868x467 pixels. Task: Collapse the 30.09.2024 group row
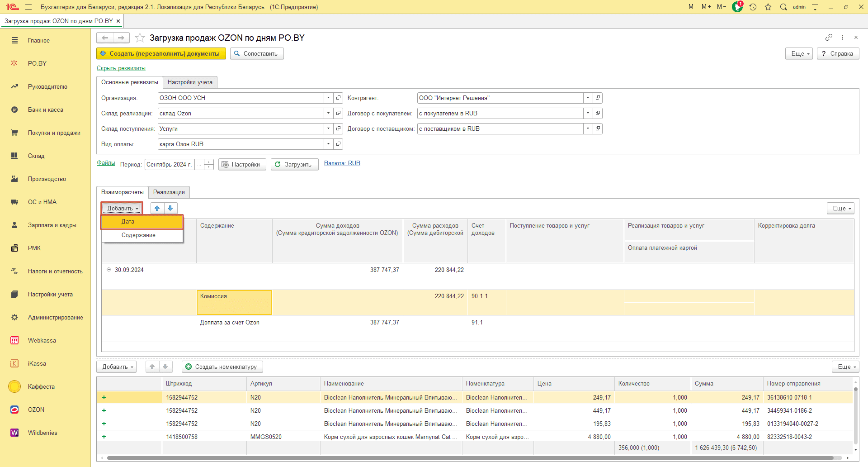[x=108, y=270]
